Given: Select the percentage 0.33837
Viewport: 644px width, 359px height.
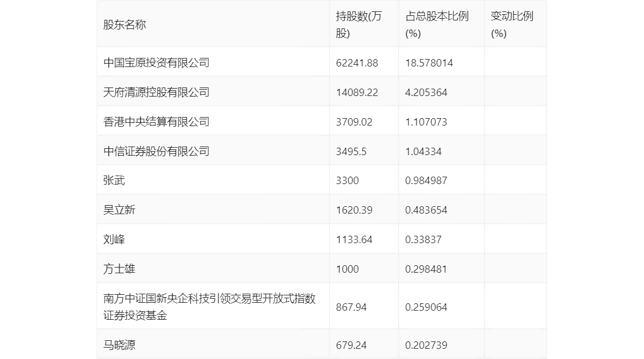Looking at the screenshot, I should (x=423, y=240).
